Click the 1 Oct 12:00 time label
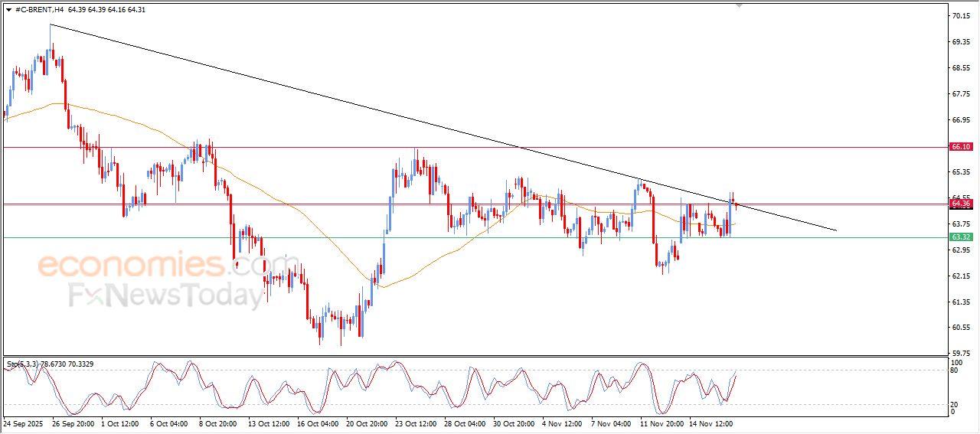This screenshot has height=434, width=980. click(x=119, y=423)
